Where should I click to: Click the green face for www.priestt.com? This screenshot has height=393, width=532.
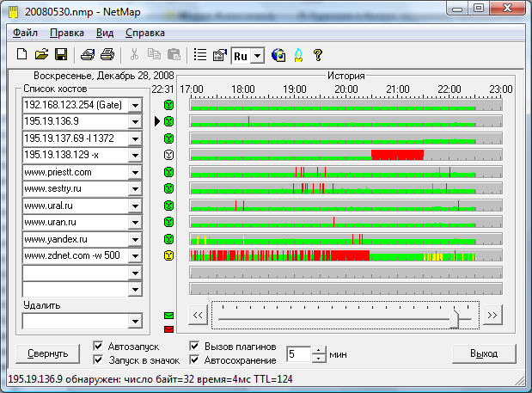coord(168,172)
